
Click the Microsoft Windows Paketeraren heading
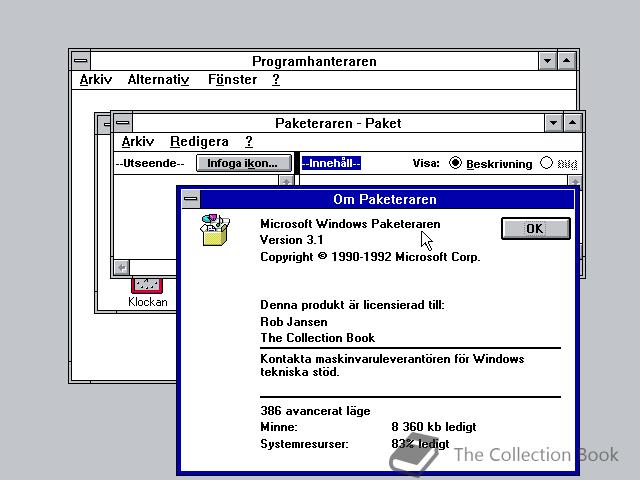(x=350, y=224)
